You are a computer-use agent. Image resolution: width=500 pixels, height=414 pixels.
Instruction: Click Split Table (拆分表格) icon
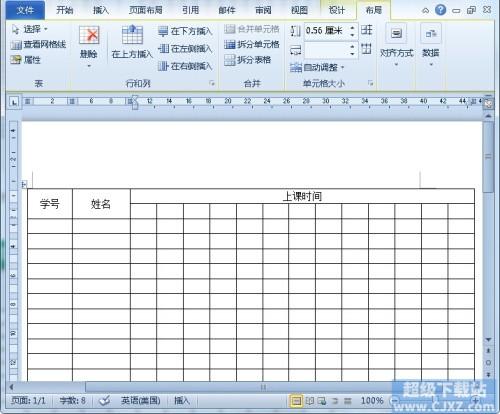click(x=230, y=60)
